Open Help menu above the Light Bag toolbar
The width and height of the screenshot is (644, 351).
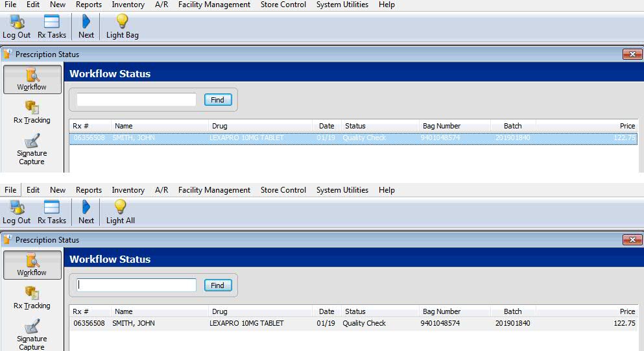point(387,5)
